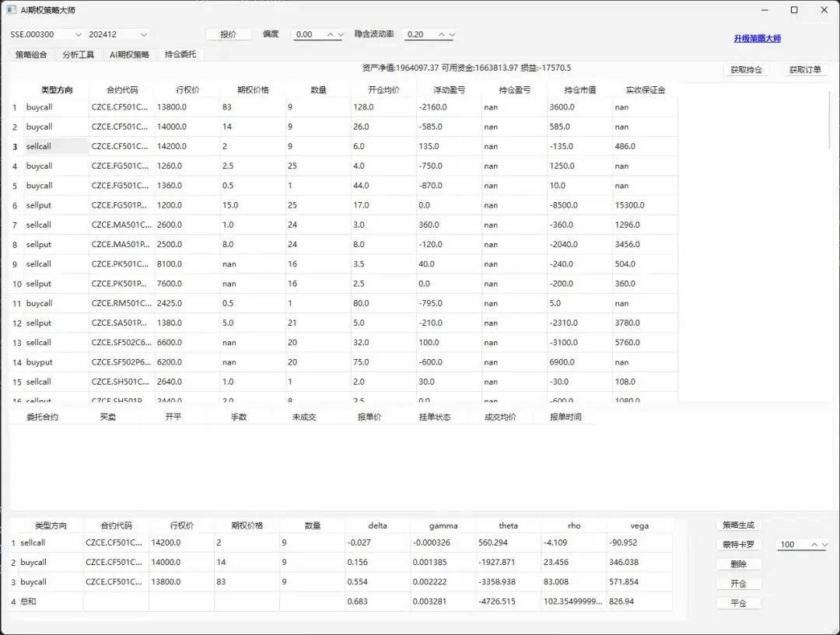
Task: Decrease the 隐含波动率 value with the down arrow
Action: coord(452,34)
